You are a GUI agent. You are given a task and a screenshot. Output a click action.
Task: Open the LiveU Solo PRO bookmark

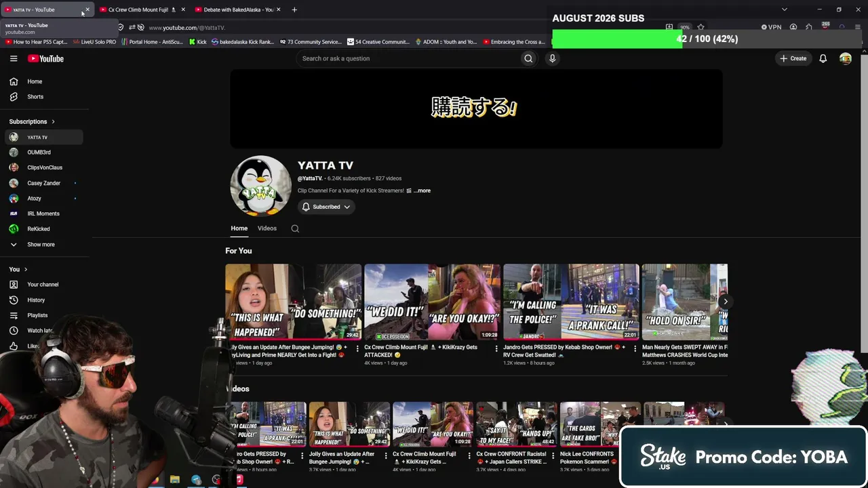point(94,42)
